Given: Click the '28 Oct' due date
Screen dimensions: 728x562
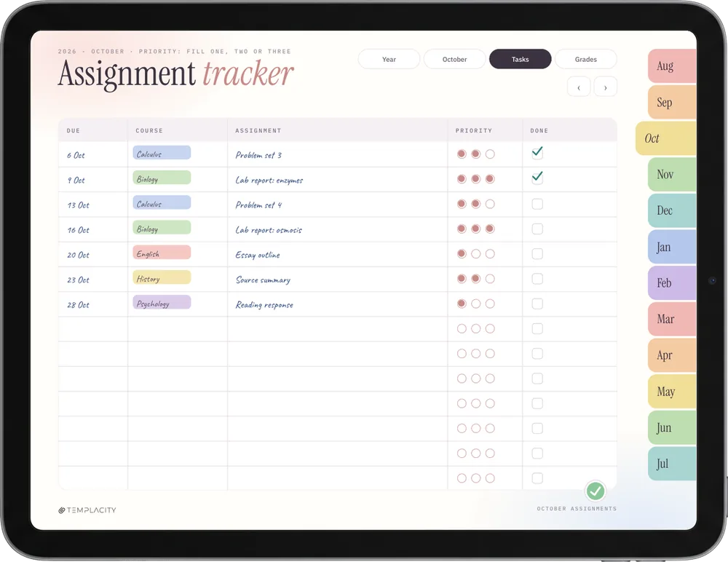Looking at the screenshot, I should (x=78, y=305).
